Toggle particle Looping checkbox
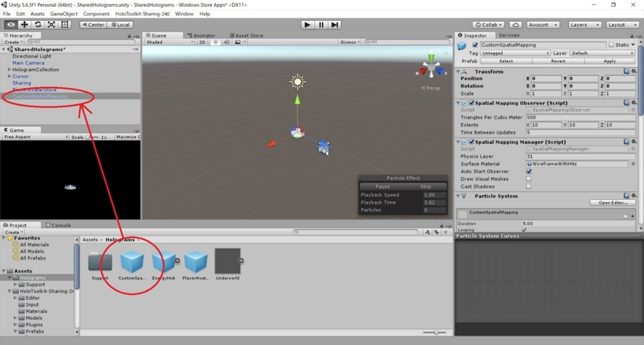The height and width of the screenshot is (345, 644). coord(524,230)
